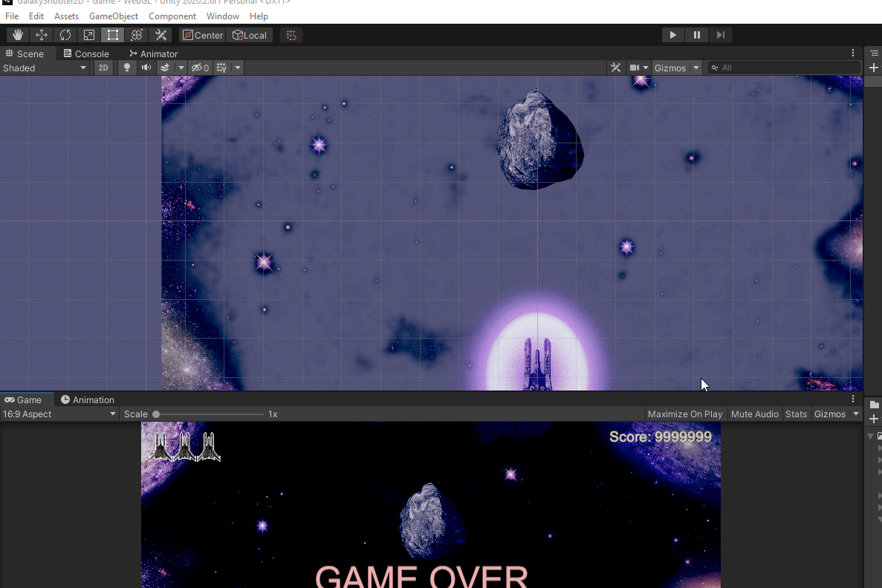Screen dimensions: 882x588
Task: Click the Score: 9999999 text
Action: [x=661, y=437]
